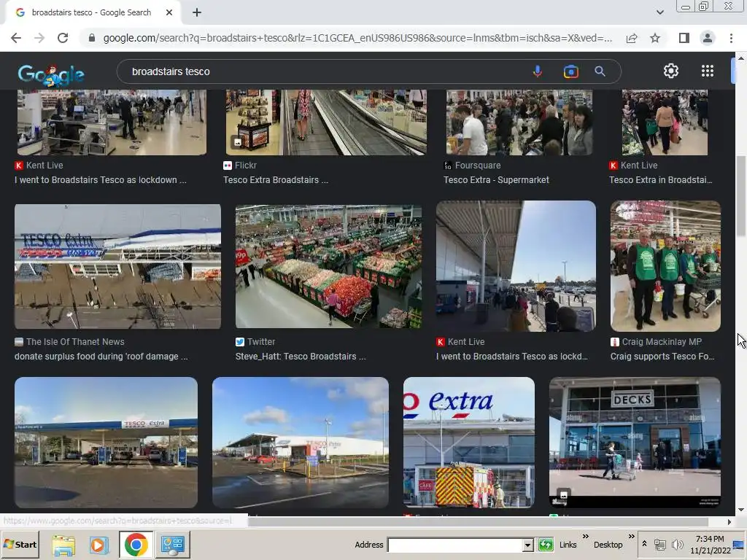
Task: Bookmark this tab with star icon
Action: click(655, 38)
